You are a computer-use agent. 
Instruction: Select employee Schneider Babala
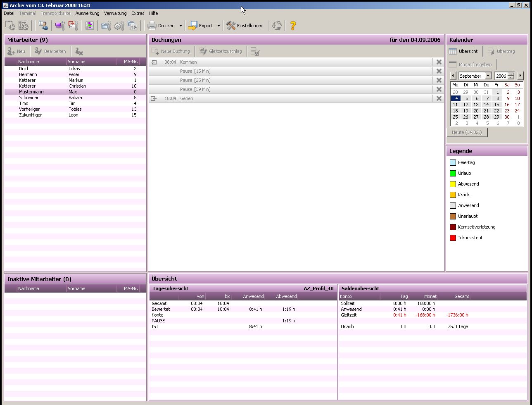(x=75, y=98)
